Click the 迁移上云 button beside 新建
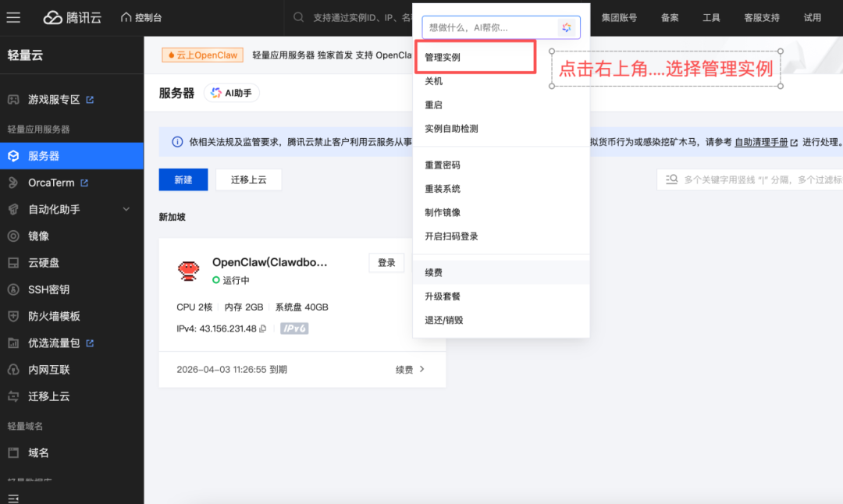 (248, 179)
